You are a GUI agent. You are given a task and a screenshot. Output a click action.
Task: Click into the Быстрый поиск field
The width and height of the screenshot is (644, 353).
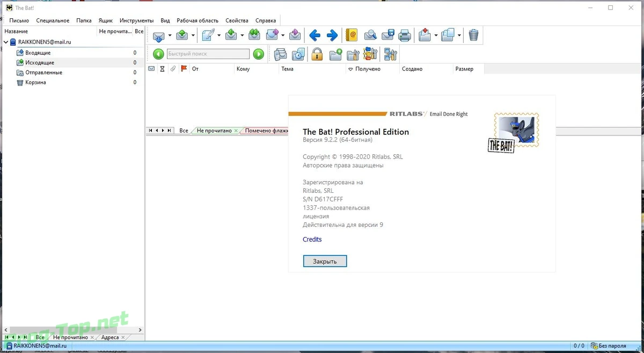point(208,54)
